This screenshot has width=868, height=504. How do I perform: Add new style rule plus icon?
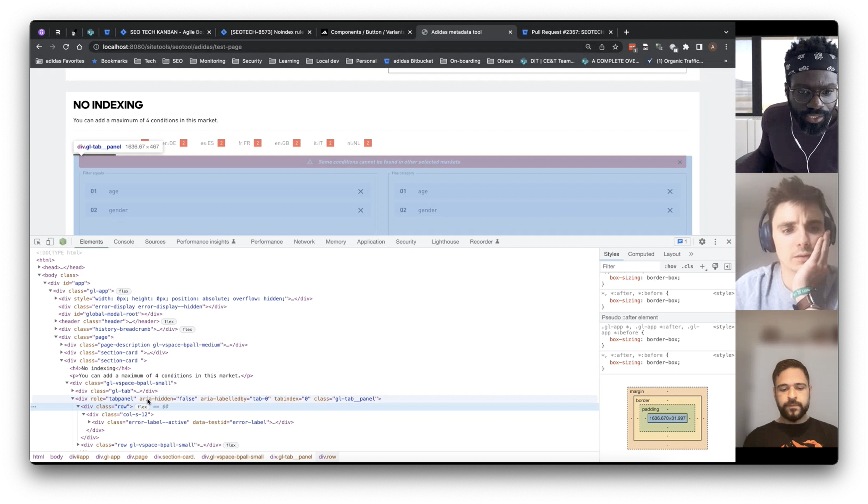702,266
